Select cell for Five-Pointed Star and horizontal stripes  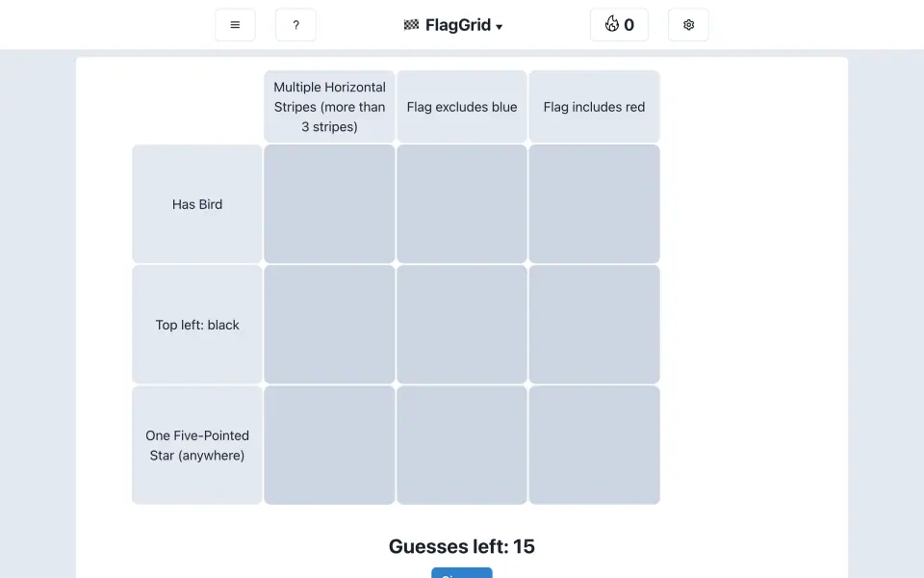(x=329, y=445)
